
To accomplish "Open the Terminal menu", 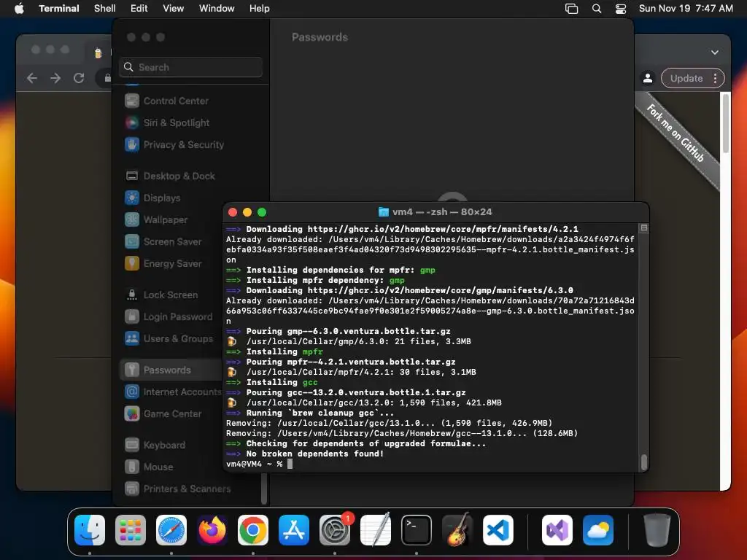I will point(58,8).
